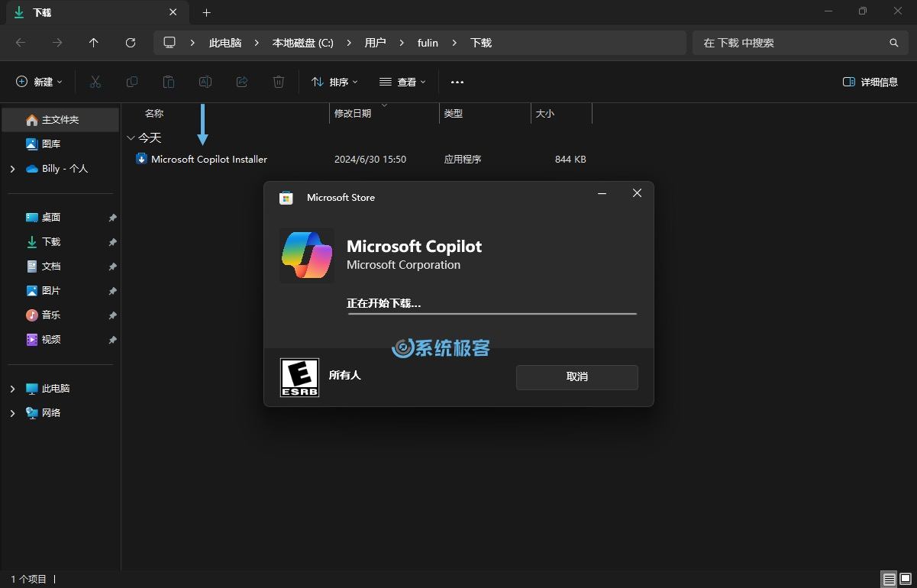The width and height of the screenshot is (917, 588).
Task: Click the ESRB Everyone rating badge
Action: 300,377
